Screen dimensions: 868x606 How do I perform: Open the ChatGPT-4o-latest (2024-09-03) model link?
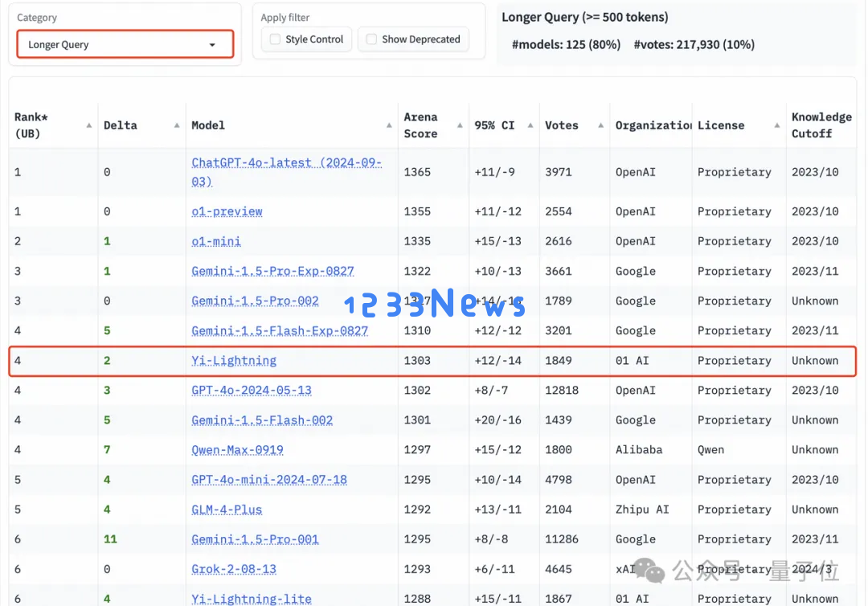tap(286, 172)
